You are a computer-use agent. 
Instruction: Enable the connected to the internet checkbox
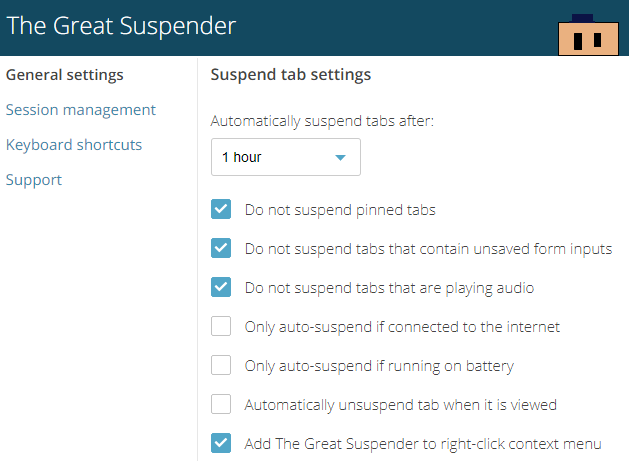click(221, 327)
